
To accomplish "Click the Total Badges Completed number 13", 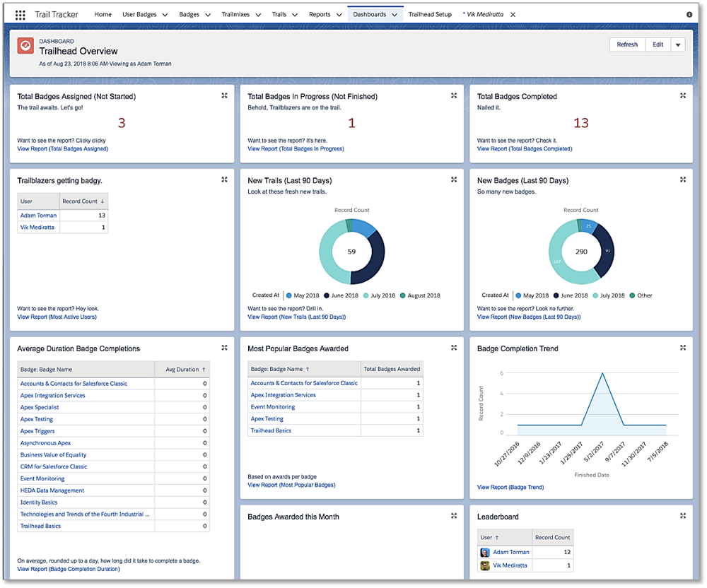I will tap(580, 123).
